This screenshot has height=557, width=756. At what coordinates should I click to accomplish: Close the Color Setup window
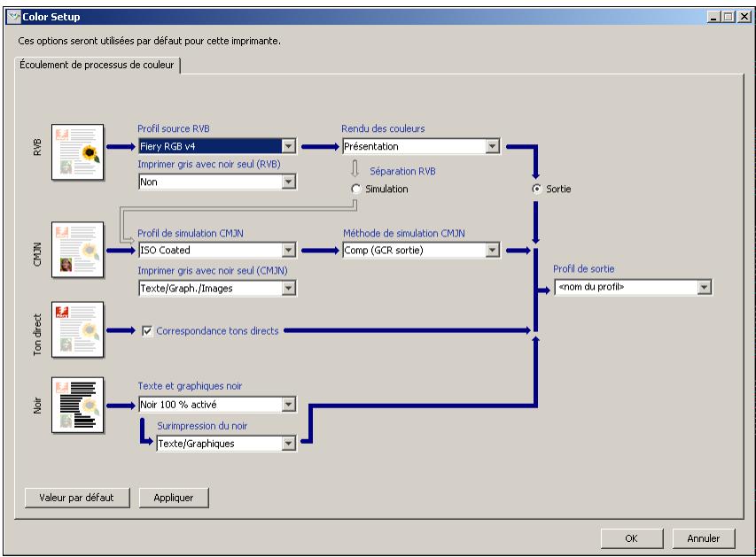744,17
